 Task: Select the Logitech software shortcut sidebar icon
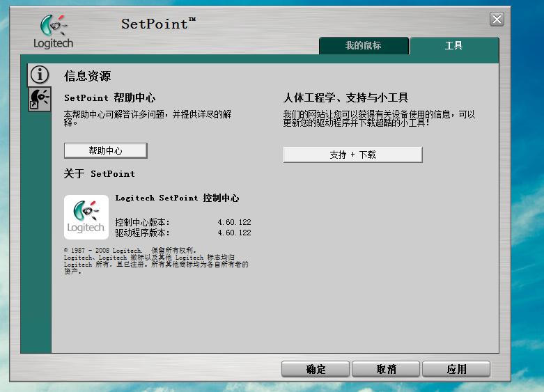40,99
